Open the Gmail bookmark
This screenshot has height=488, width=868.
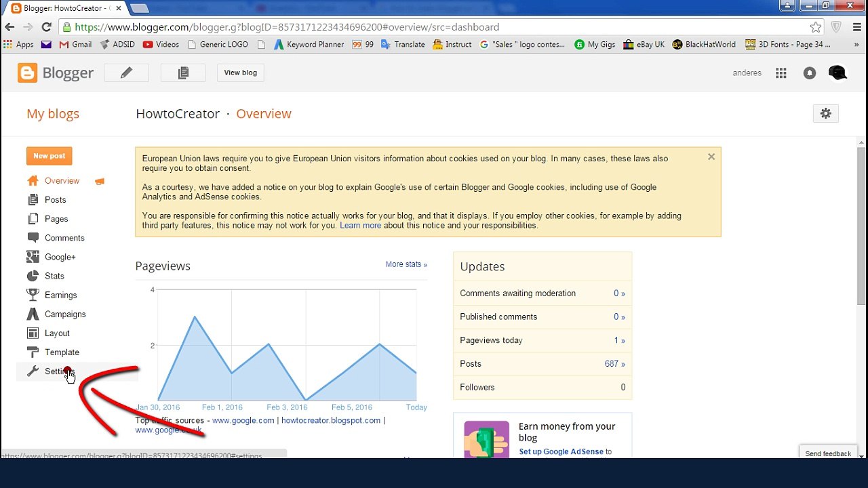[75, 45]
